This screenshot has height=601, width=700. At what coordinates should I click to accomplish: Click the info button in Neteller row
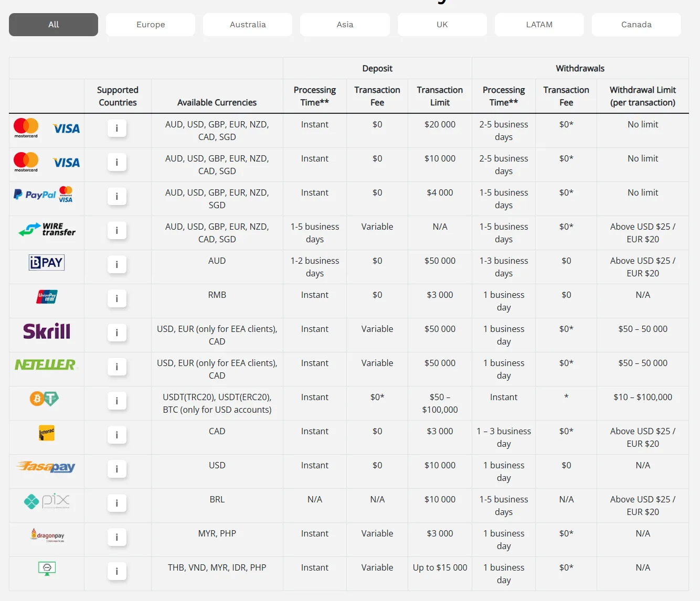(117, 367)
